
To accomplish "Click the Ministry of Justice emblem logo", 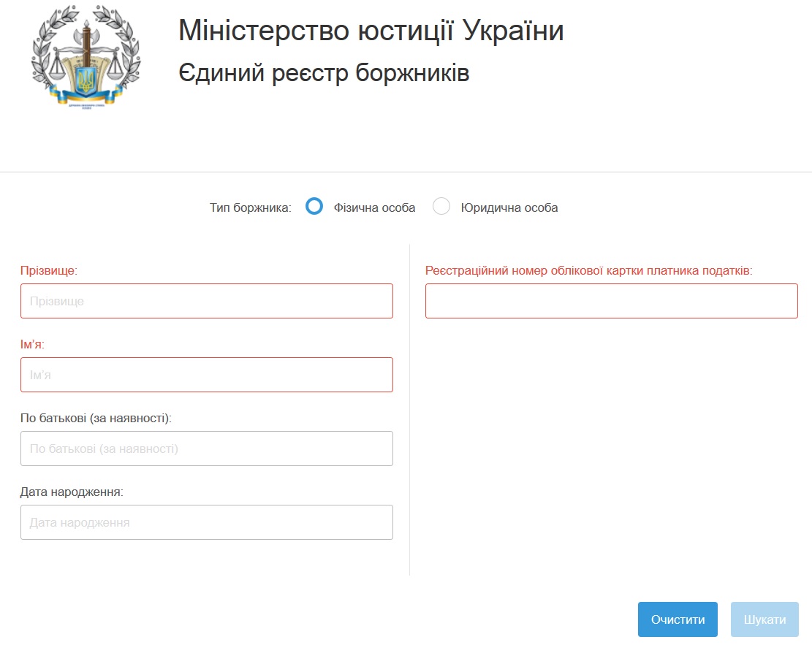I will point(86,56).
